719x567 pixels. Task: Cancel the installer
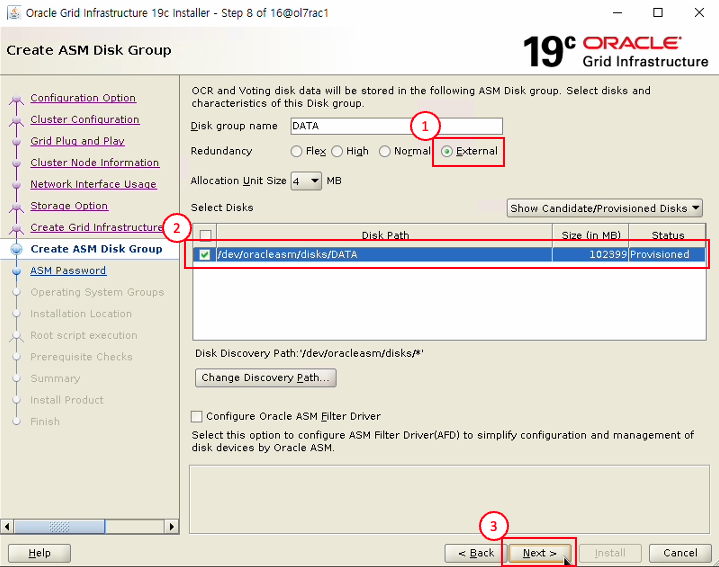point(680,553)
